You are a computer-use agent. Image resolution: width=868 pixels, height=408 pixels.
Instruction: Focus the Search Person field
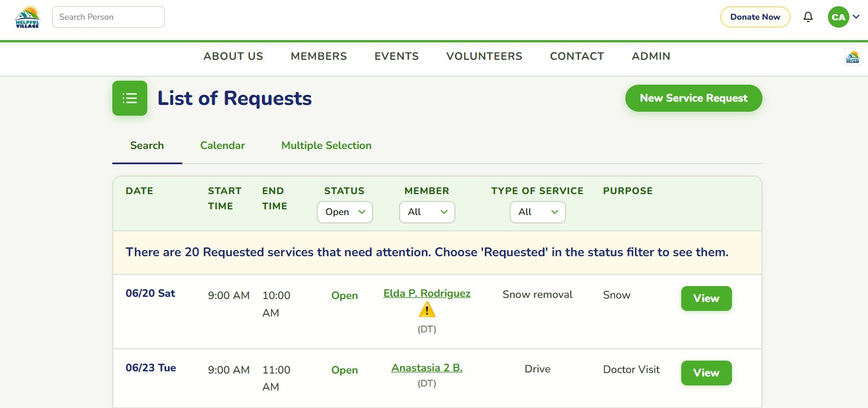click(x=108, y=17)
